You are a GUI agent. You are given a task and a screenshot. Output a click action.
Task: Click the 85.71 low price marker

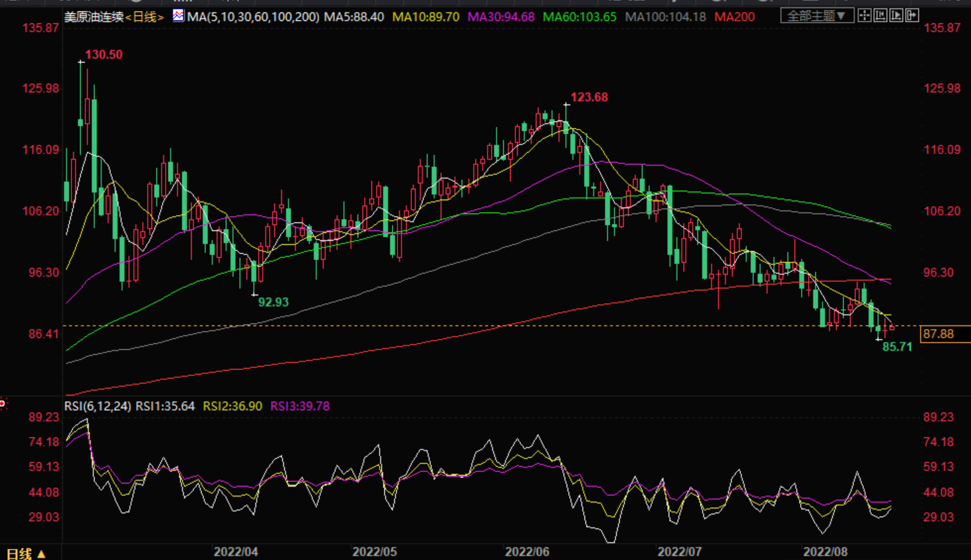[897, 347]
